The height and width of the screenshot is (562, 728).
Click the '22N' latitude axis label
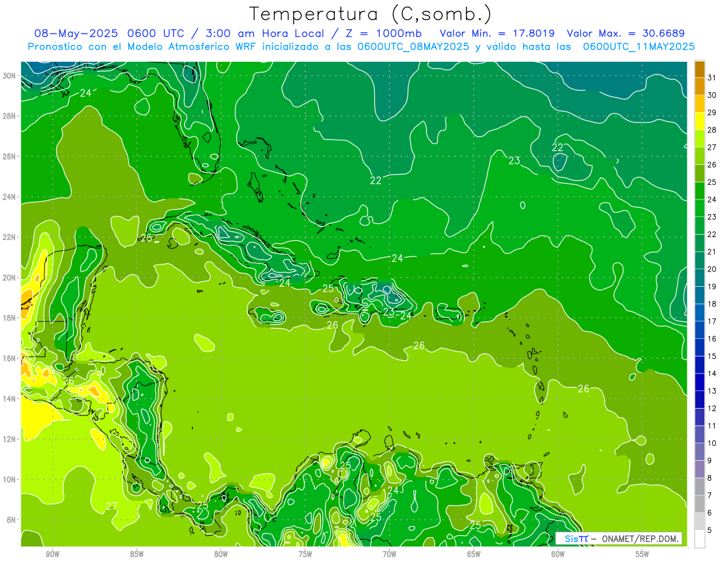coord(9,237)
